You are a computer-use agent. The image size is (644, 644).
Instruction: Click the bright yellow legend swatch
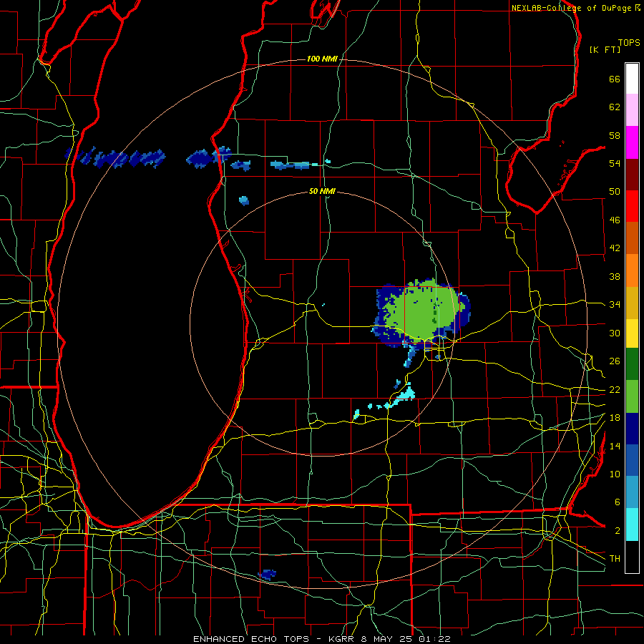pos(632,333)
